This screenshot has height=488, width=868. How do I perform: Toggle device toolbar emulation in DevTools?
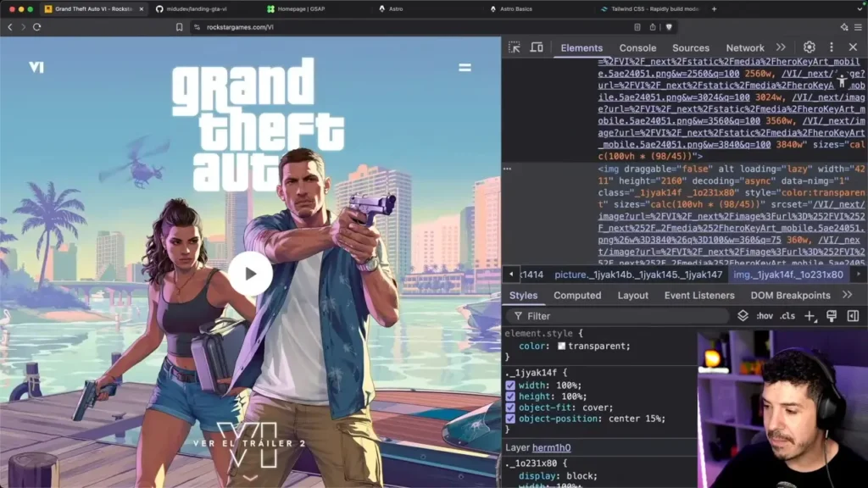537,47
